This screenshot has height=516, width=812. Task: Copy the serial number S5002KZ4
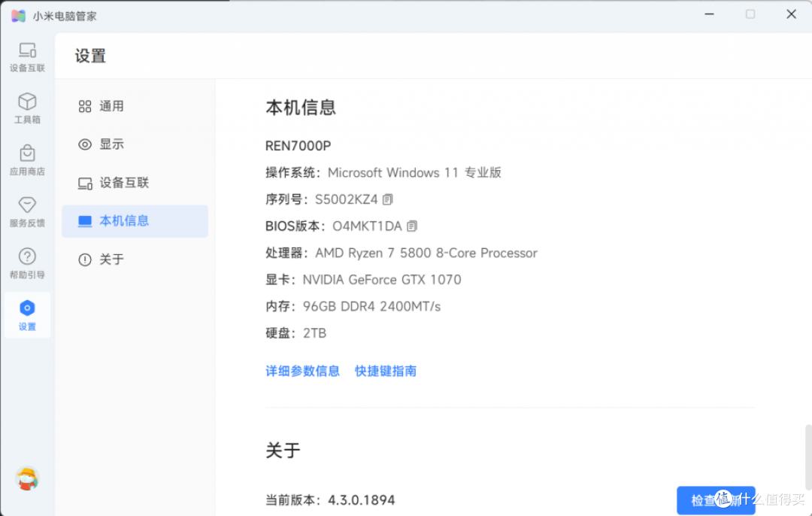pyautogui.click(x=388, y=199)
